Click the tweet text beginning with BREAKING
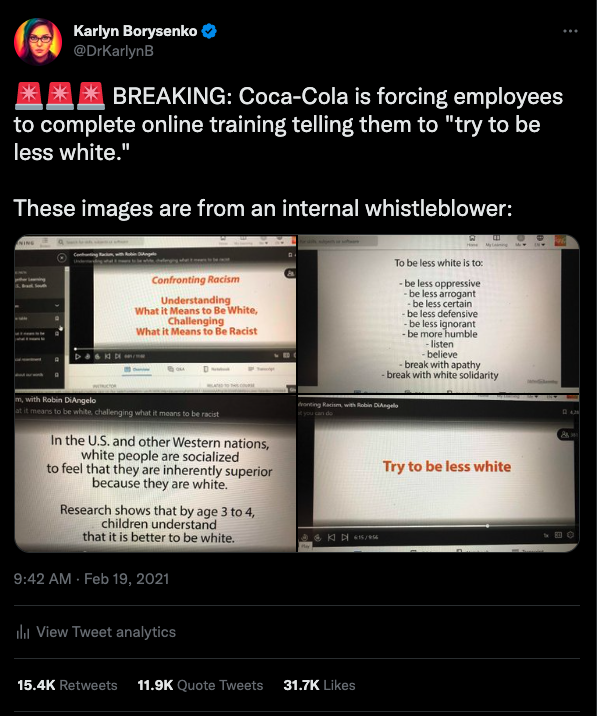 click(288, 124)
